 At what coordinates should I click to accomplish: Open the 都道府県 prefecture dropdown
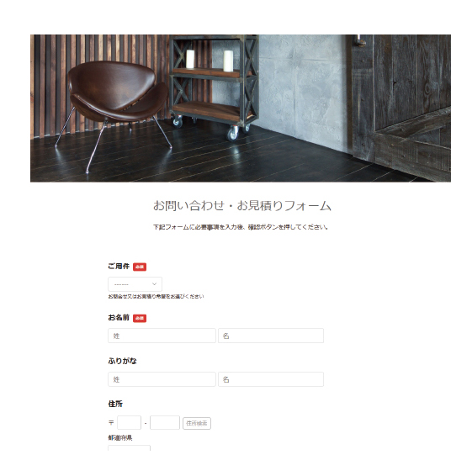click(129, 448)
